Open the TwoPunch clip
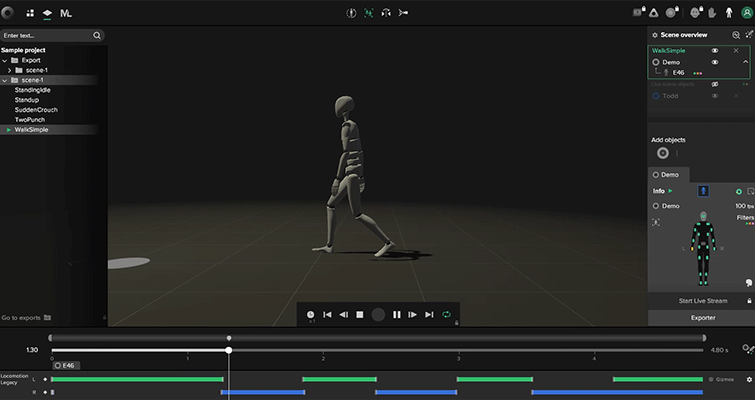755x400 pixels. coord(29,120)
